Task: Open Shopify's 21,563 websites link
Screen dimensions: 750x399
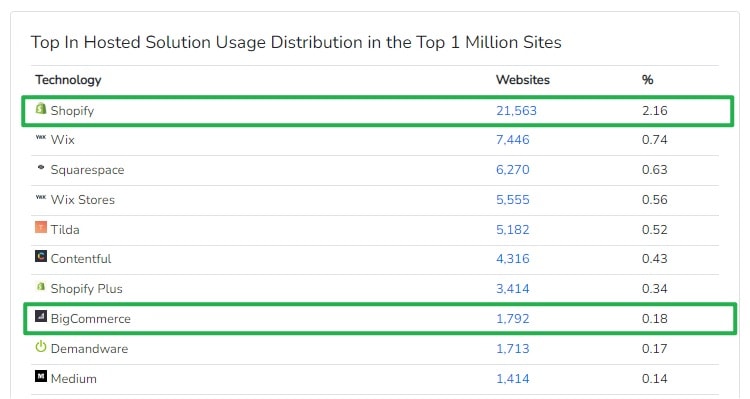Action: 516,111
